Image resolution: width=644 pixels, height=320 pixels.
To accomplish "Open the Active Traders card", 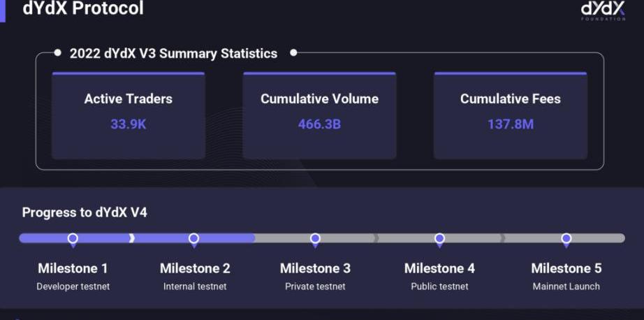I will point(129,115).
